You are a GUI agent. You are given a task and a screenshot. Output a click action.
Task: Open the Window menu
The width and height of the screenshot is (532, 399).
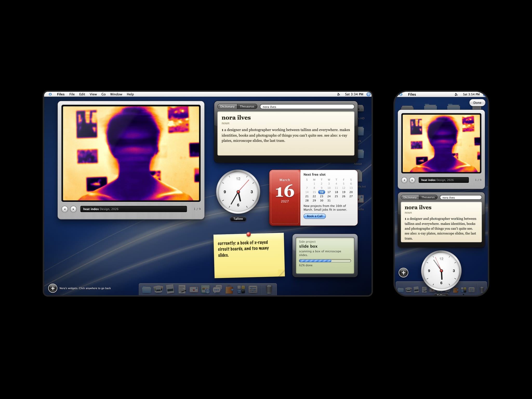point(116,94)
